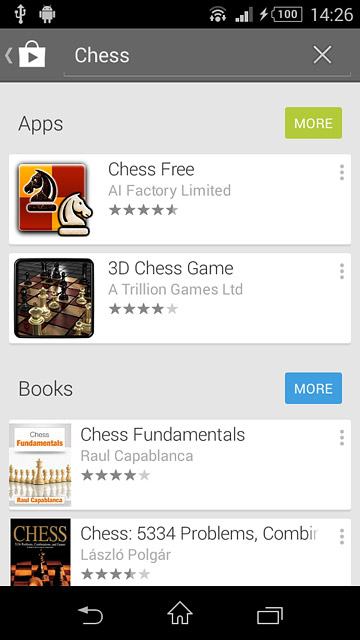Open László Polgár Chess book cover
Image resolution: width=360 pixels, height=640 pixels.
pos(40,552)
